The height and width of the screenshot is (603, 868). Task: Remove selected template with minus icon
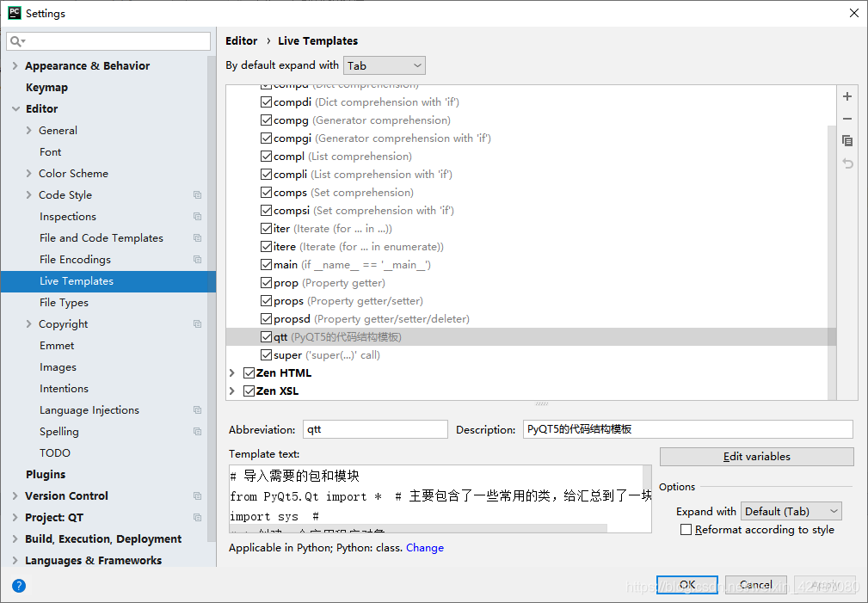click(847, 119)
